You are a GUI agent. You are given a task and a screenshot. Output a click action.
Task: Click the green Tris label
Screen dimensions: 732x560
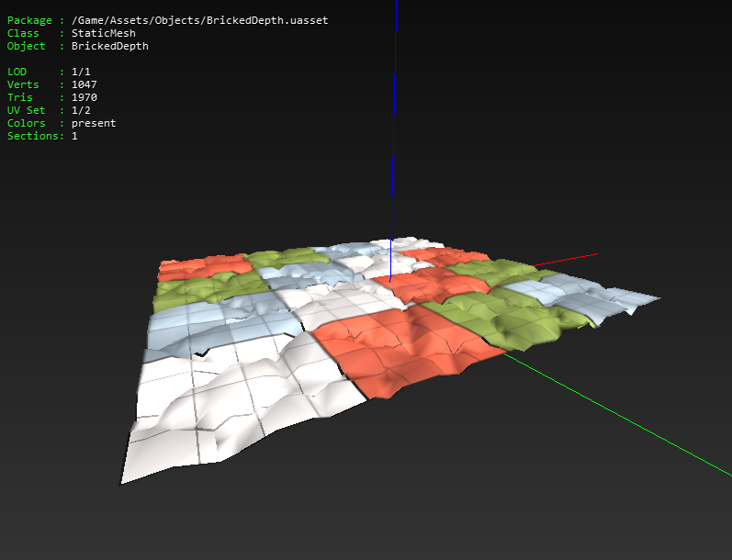[x=19, y=97]
